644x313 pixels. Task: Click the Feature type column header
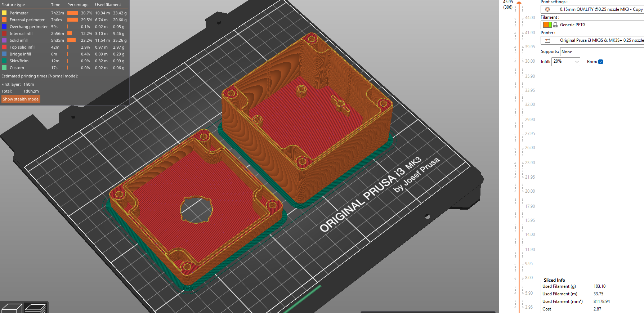(13, 5)
